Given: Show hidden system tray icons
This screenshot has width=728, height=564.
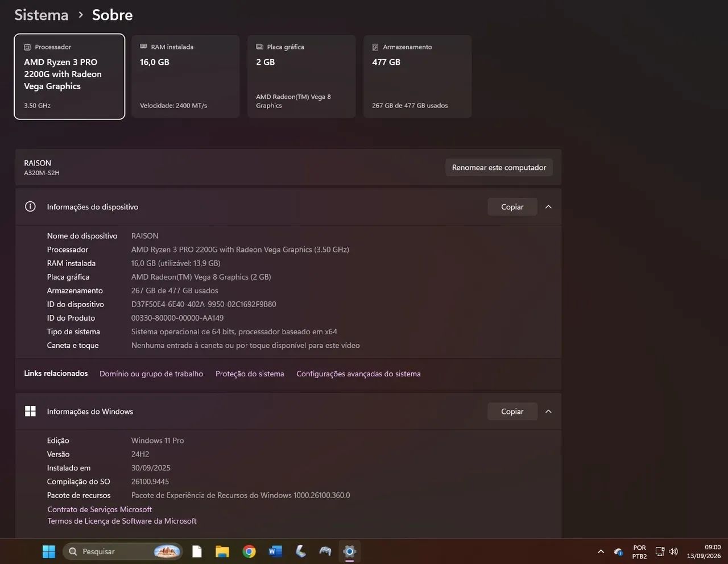Looking at the screenshot, I should tap(601, 551).
